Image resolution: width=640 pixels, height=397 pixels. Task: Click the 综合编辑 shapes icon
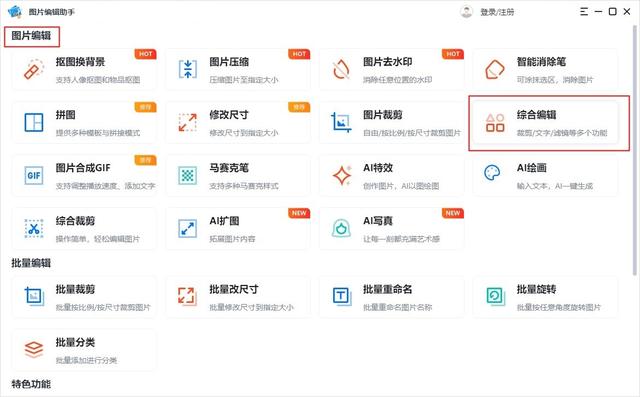[x=495, y=122]
